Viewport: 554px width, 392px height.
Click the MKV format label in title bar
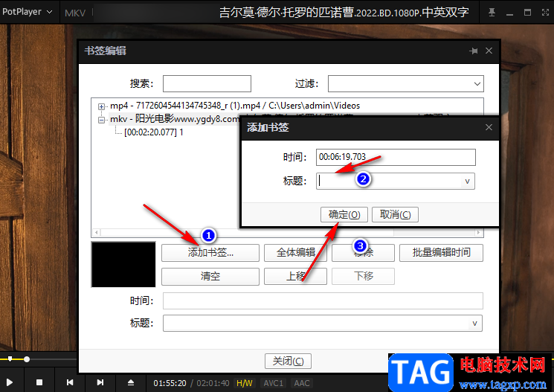[x=75, y=13]
